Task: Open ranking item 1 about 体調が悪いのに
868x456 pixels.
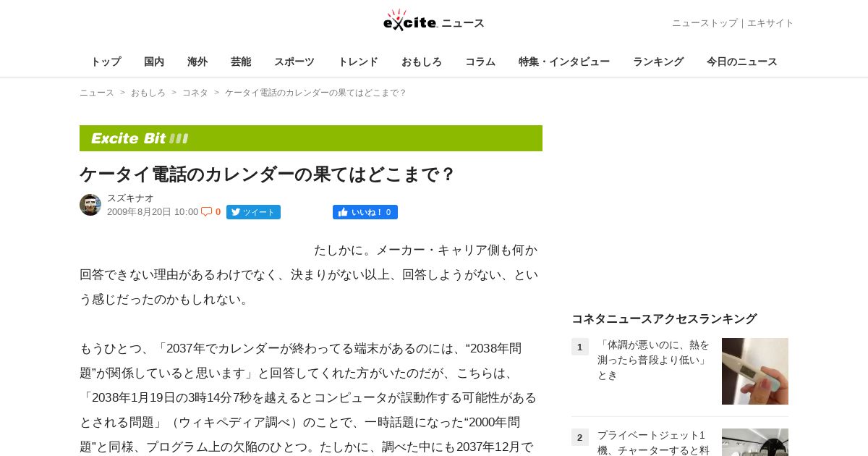Action: pyautogui.click(x=654, y=360)
